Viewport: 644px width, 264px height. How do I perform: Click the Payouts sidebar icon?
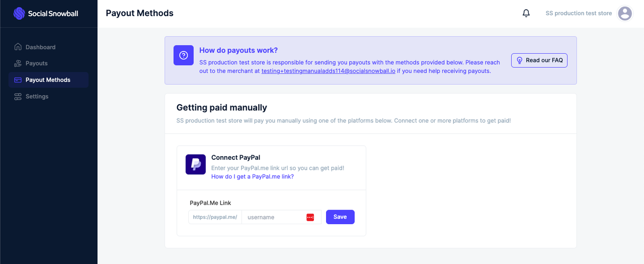tap(18, 63)
